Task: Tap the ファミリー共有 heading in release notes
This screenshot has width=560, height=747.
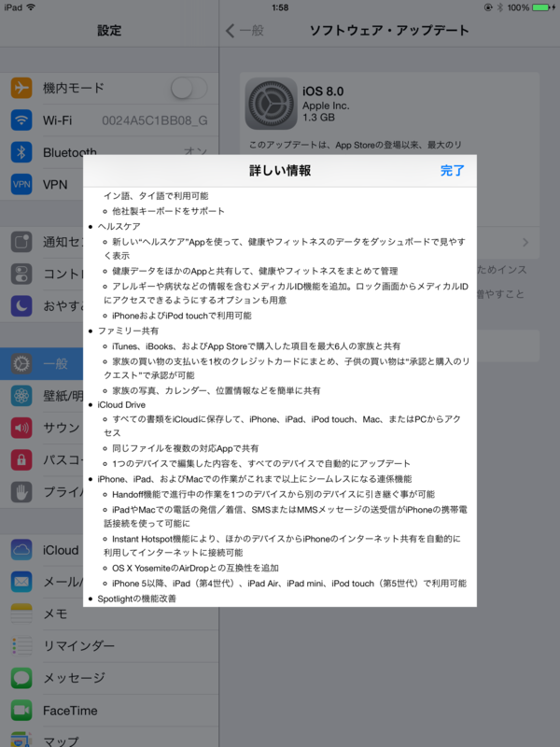Action: [128, 331]
